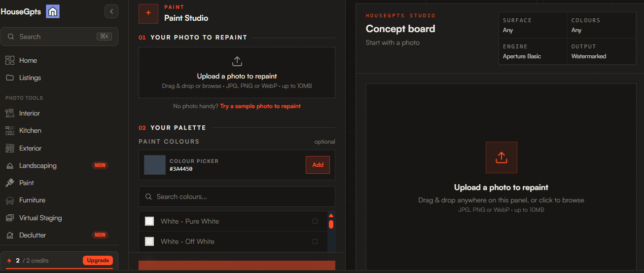Click the Virtual Staging icon
This screenshot has height=273, width=644.
tap(10, 218)
